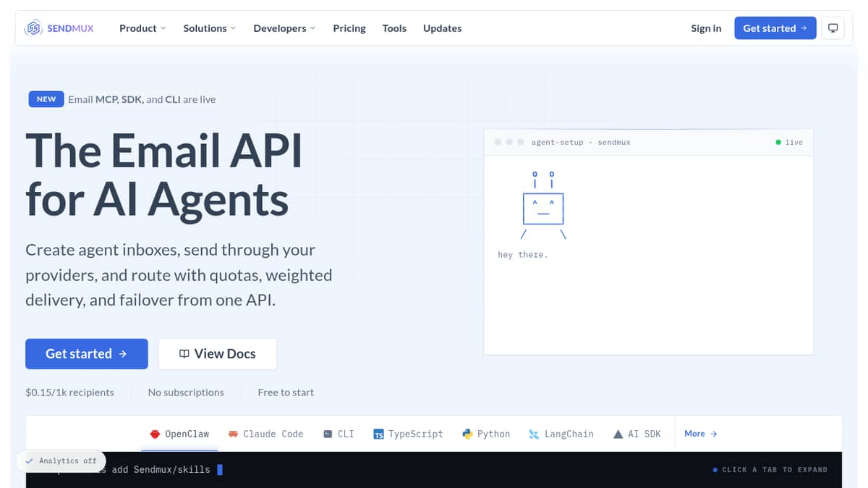Click the robot ASCII art figure
This screenshot has height=488, width=868.
543,206
